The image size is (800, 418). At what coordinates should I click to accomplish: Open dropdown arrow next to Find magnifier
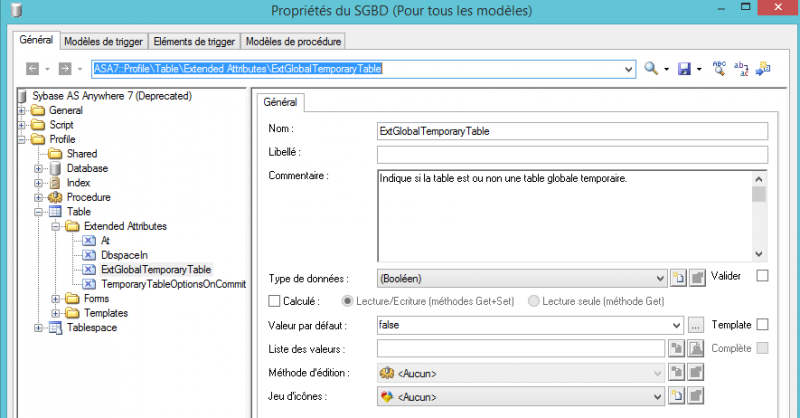pos(666,69)
